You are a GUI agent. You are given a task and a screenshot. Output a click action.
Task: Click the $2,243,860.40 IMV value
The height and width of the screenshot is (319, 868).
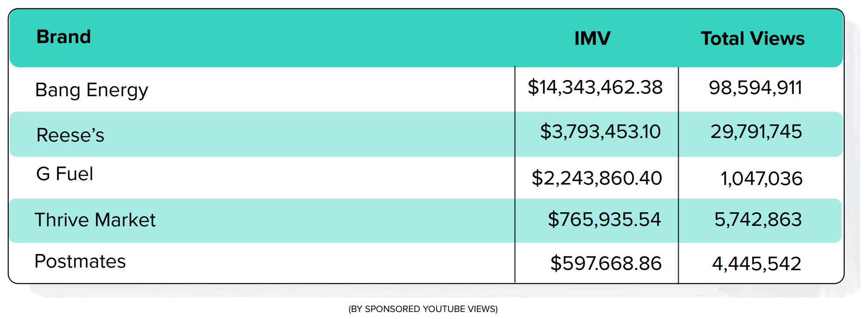point(597,178)
